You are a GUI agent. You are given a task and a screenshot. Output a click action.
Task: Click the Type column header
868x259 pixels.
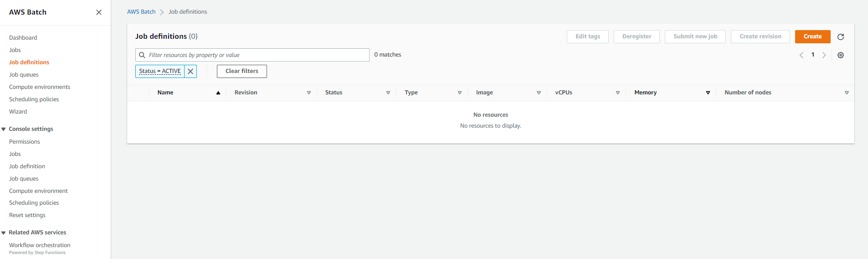(x=411, y=93)
